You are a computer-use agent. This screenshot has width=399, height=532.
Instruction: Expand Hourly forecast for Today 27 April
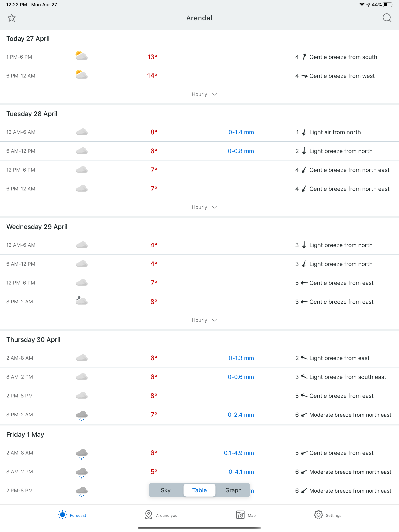coord(204,94)
